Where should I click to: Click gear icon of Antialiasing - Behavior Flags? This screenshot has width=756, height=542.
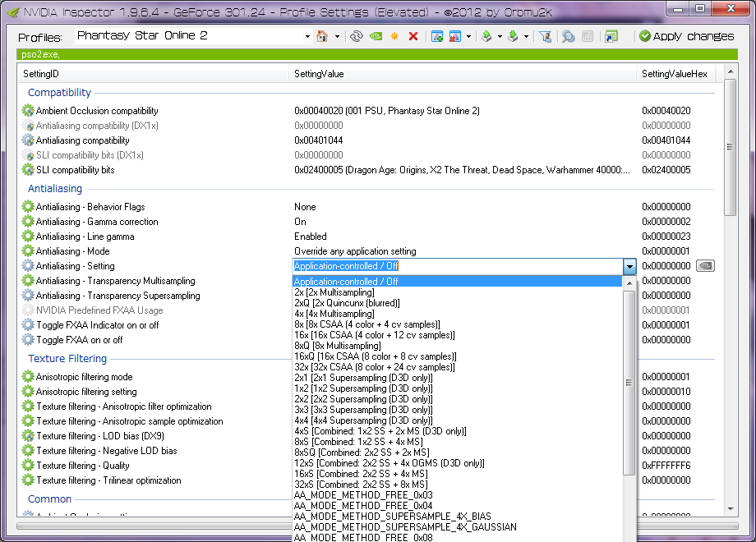(28, 207)
